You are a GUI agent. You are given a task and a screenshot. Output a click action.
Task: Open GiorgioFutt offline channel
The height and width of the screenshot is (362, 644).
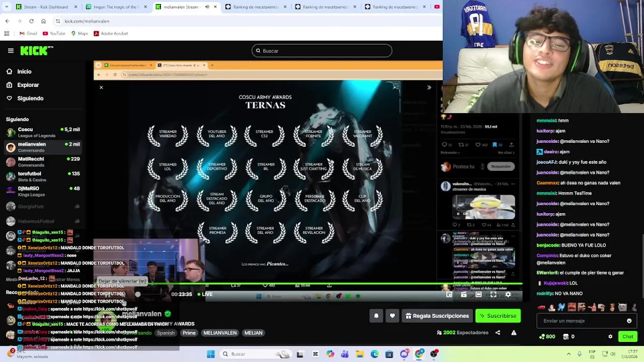click(43, 206)
